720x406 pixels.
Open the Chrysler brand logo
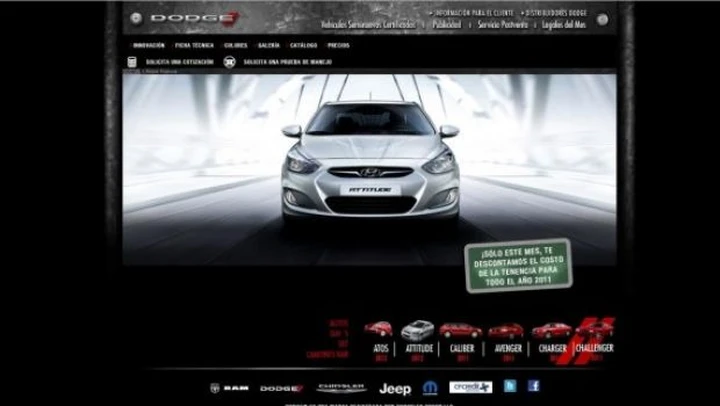(342, 388)
